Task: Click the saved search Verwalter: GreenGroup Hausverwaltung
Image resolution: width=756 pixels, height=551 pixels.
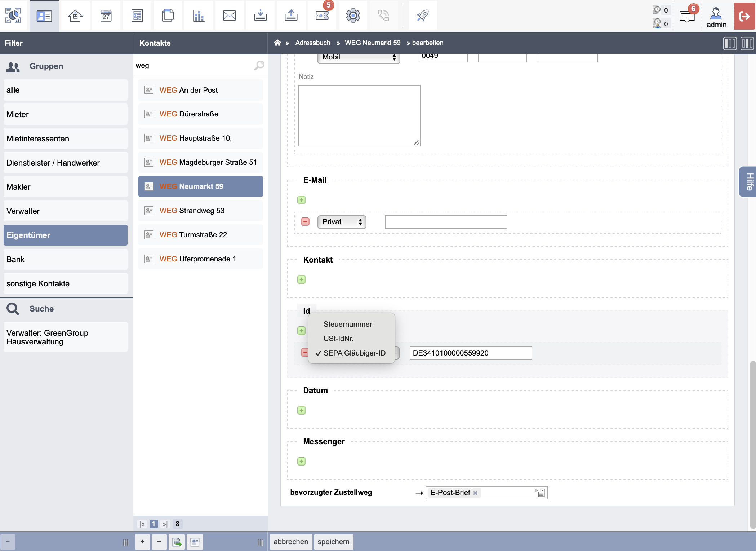Action: click(66, 337)
